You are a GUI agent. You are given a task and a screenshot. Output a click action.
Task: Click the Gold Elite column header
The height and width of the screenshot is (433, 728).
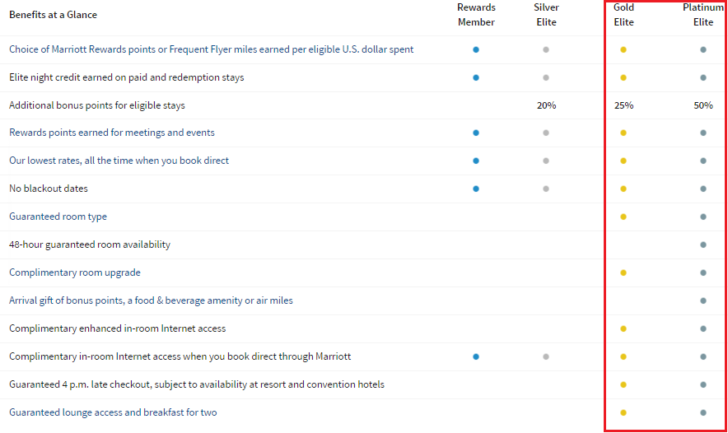(x=624, y=14)
